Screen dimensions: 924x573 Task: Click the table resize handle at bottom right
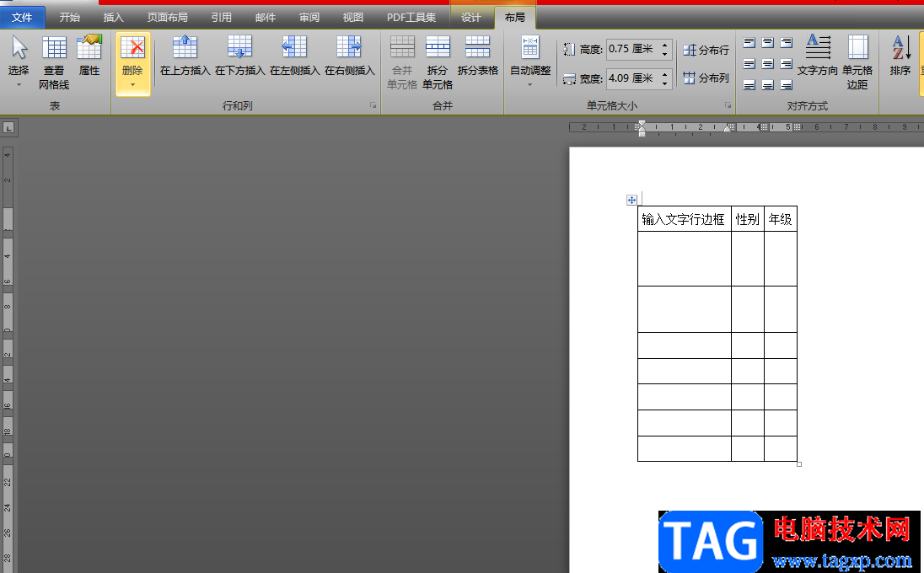tap(799, 464)
